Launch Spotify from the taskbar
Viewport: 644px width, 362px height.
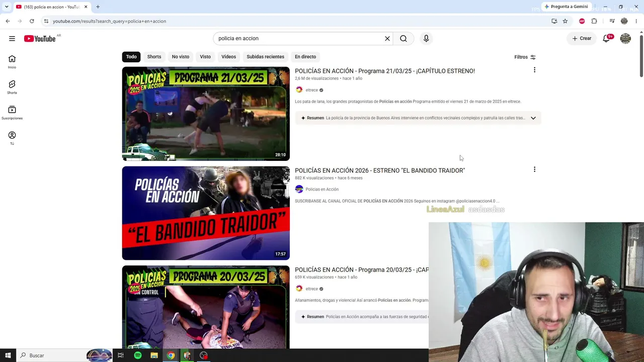(137, 355)
